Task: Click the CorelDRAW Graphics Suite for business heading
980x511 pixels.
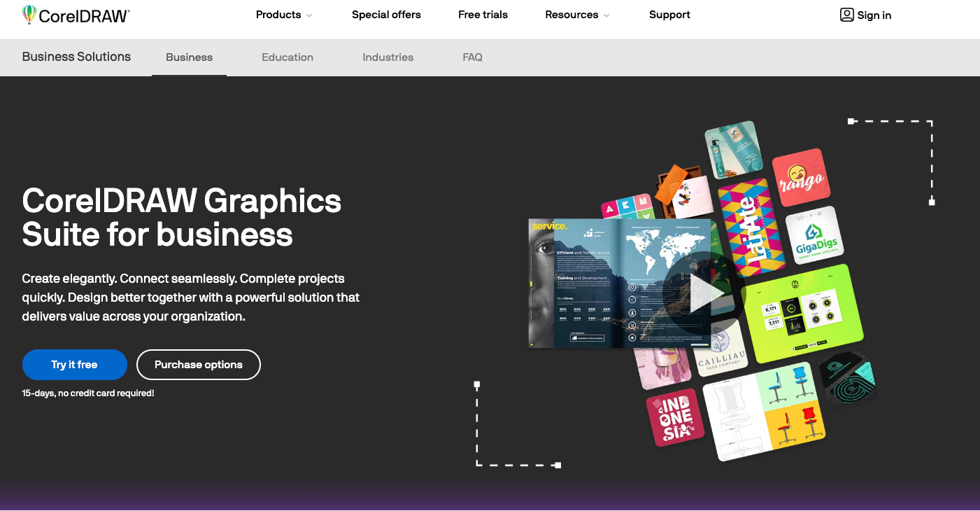Action: [182, 218]
